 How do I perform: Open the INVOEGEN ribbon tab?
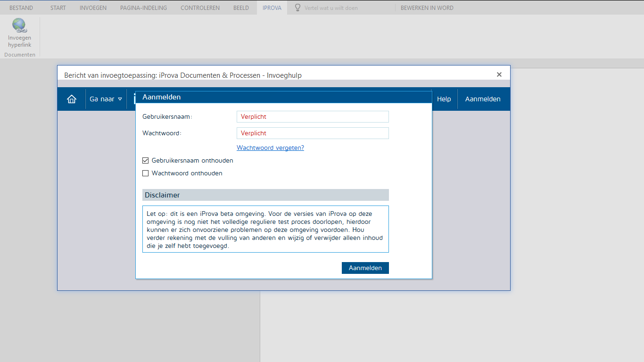tap(93, 8)
